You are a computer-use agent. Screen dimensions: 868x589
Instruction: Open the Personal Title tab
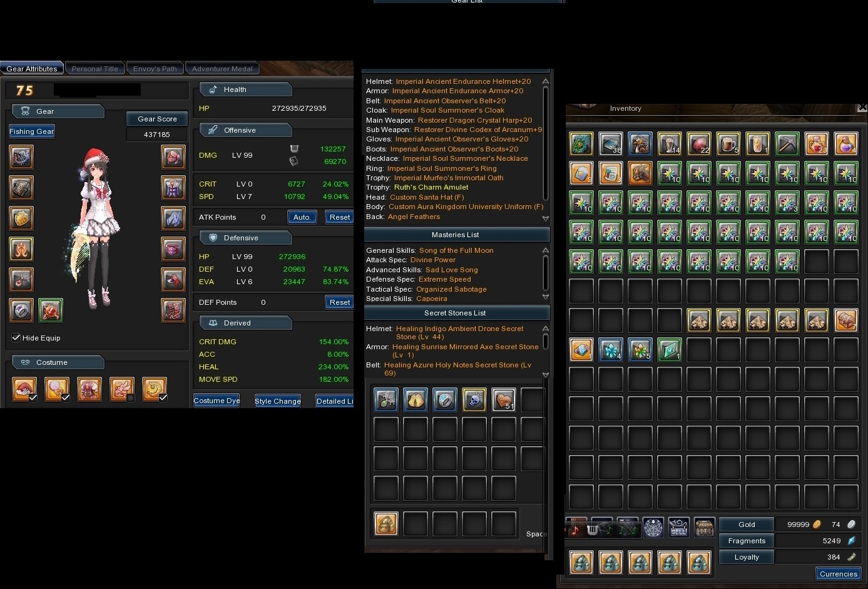(x=95, y=69)
